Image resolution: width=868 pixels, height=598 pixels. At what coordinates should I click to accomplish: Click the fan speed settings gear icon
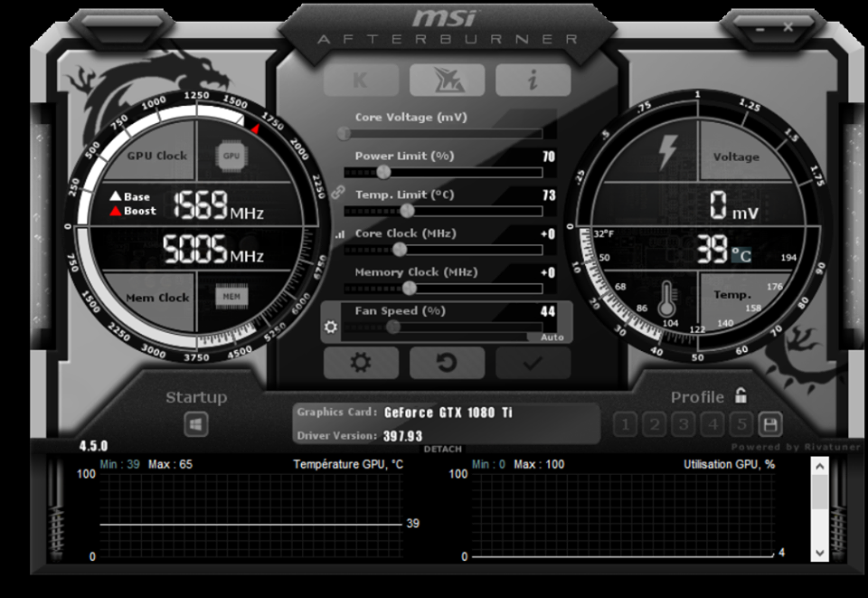[331, 327]
